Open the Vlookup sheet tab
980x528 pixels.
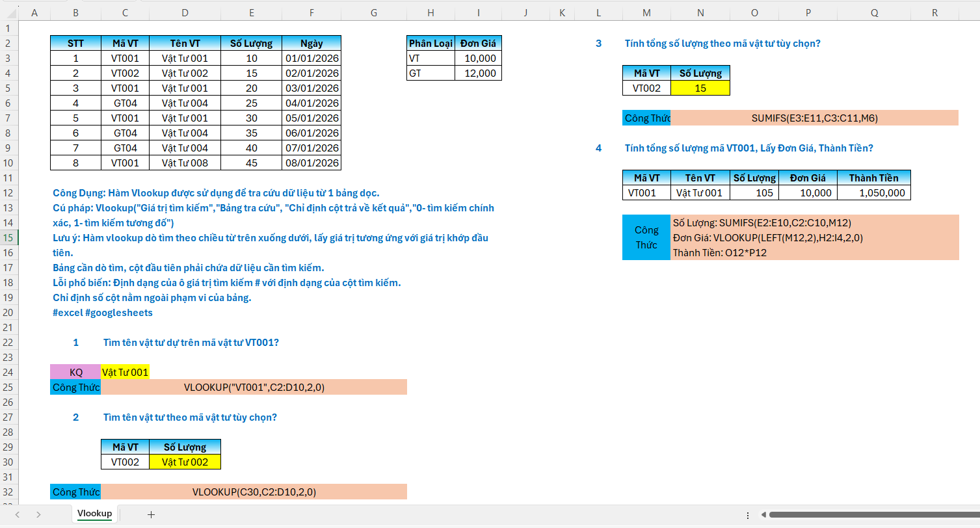tap(94, 514)
